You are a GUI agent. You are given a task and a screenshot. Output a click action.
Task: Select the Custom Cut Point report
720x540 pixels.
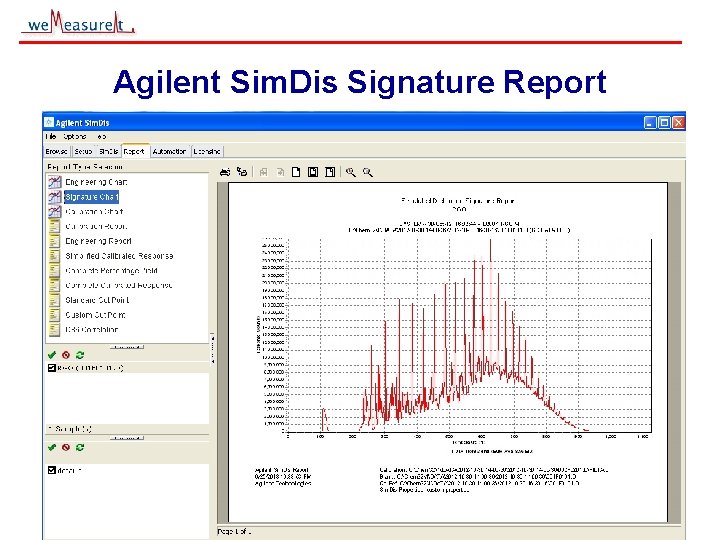pyautogui.click(x=96, y=315)
